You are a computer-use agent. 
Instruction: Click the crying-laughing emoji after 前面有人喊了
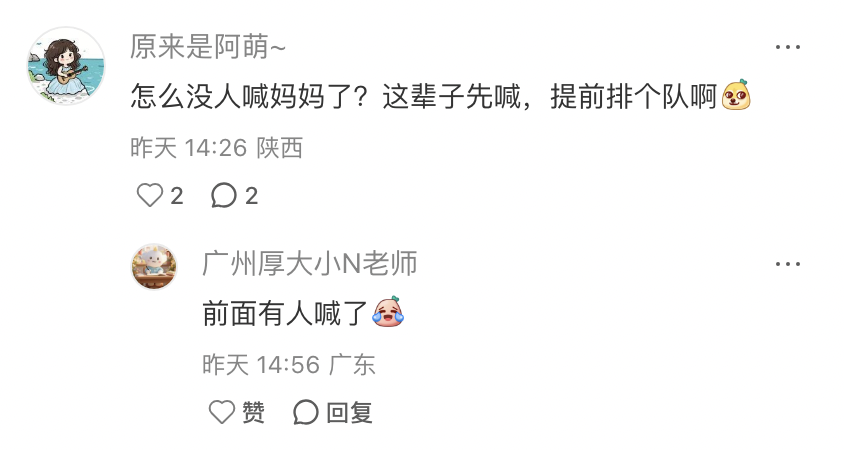(388, 312)
